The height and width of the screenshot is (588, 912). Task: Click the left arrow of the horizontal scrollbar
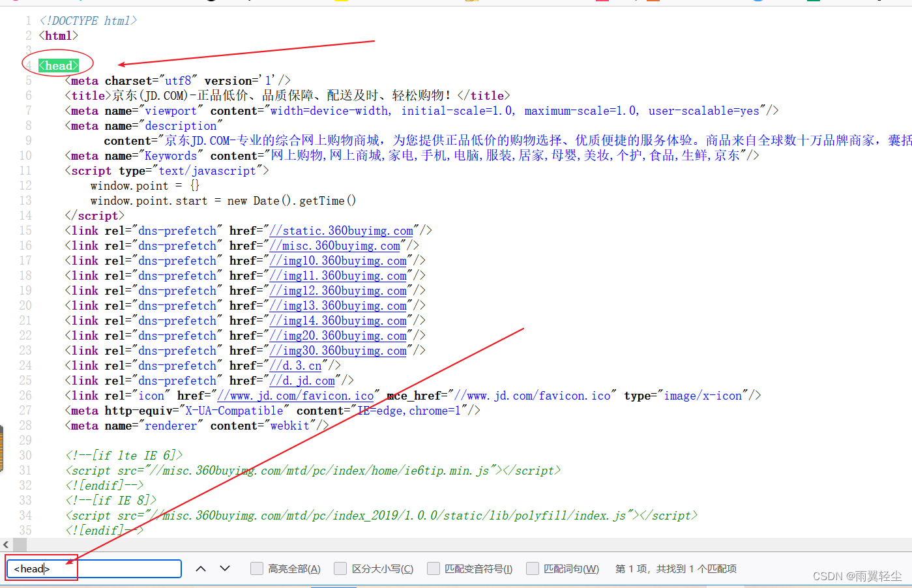pyautogui.click(x=6, y=544)
